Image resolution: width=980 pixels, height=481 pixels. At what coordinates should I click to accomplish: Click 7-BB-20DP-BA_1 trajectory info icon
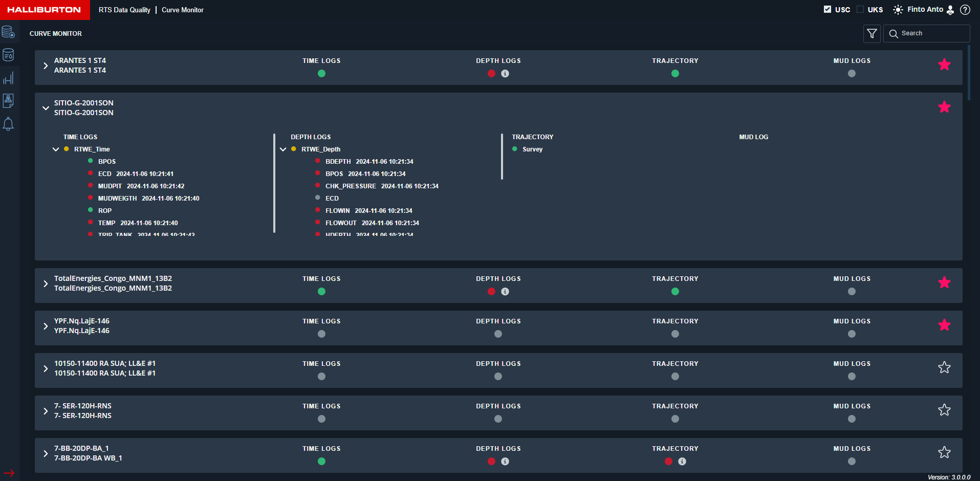click(682, 462)
